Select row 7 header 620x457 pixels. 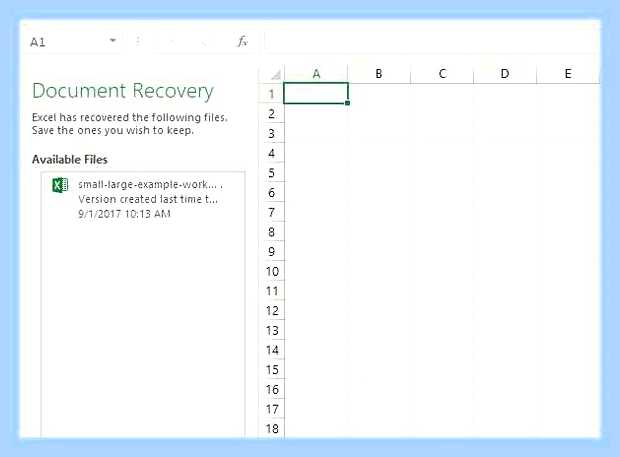tap(271, 212)
